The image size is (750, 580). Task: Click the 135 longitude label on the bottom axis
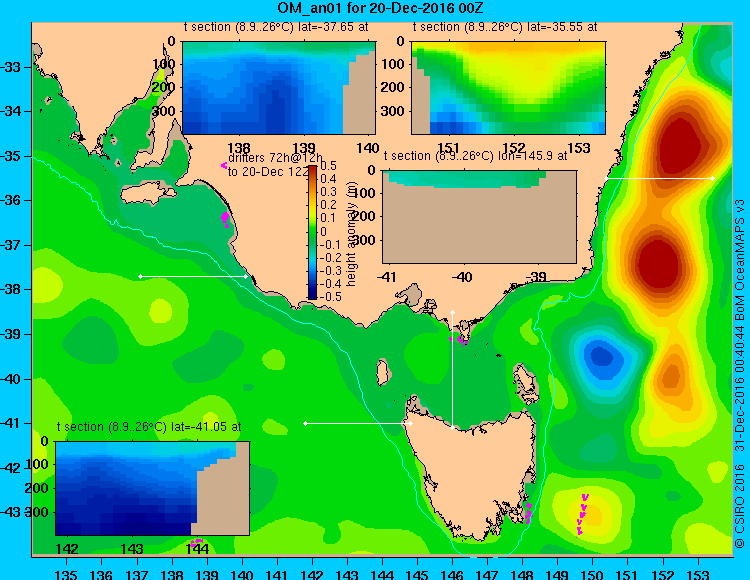click(66, 575)
